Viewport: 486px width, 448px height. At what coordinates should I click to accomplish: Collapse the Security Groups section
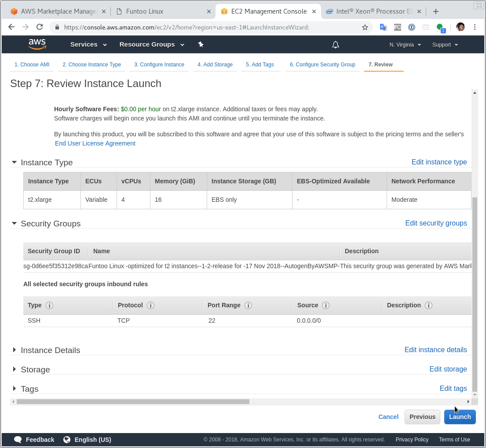(14, 223)
